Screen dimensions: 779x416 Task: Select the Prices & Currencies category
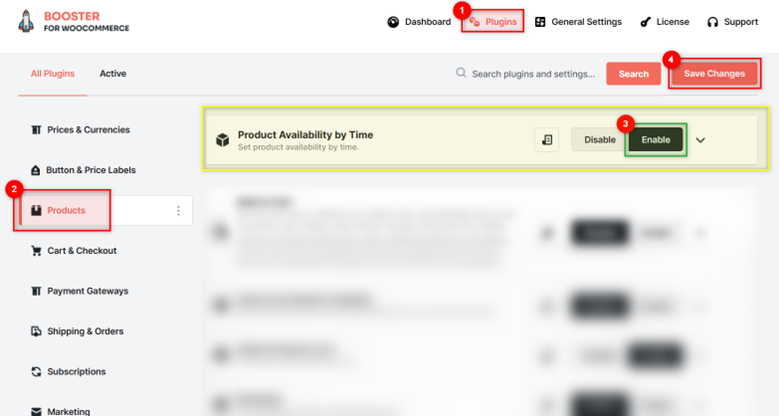point(80,130)
